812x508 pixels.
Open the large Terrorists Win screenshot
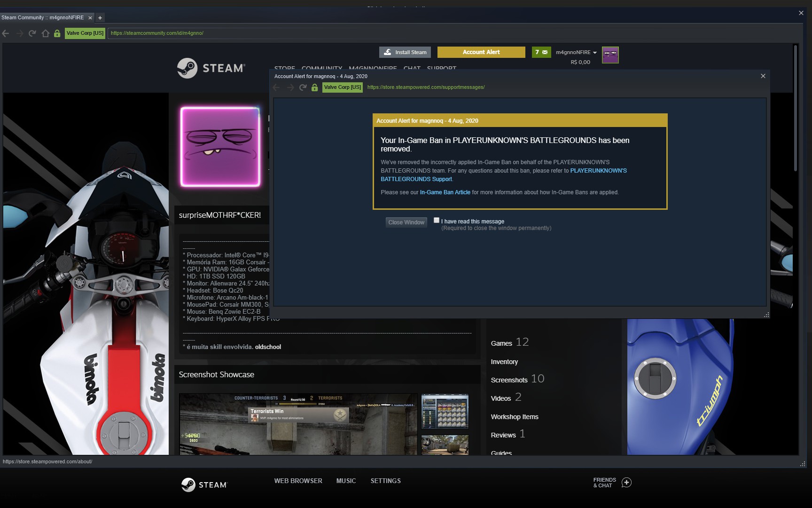pos(298,424)
